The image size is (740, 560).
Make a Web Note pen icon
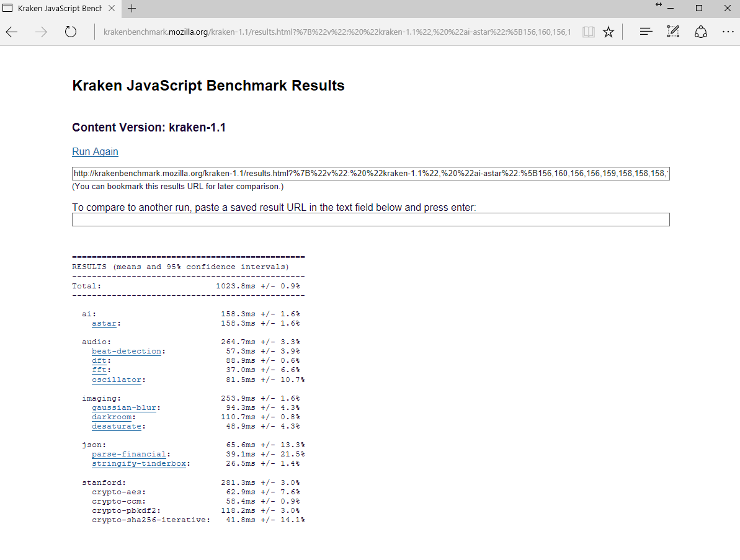tap(673, 32)
